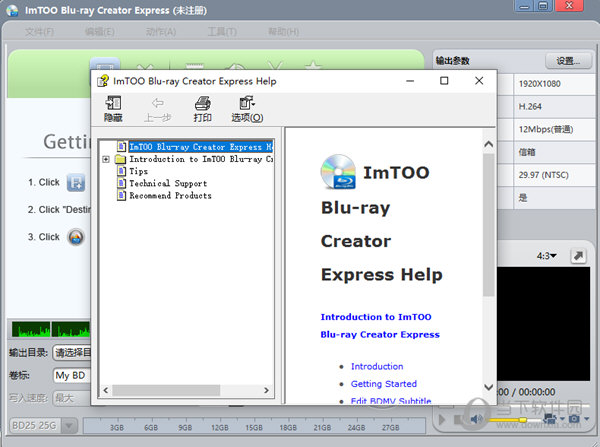Image resolution: width=600 pixels, height=447 pixels.
Task: Open the Options (选项) menu in Help toolbar
Action: 247,109
